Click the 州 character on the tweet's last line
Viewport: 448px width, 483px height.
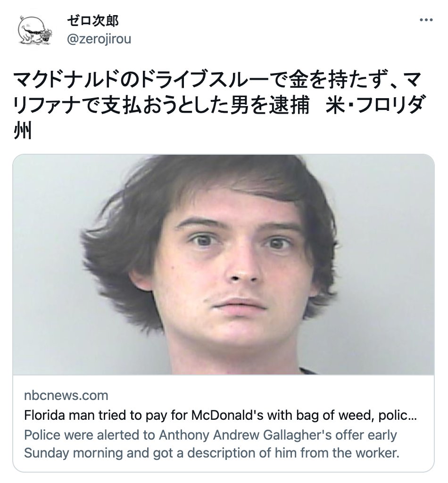[23, 131]
